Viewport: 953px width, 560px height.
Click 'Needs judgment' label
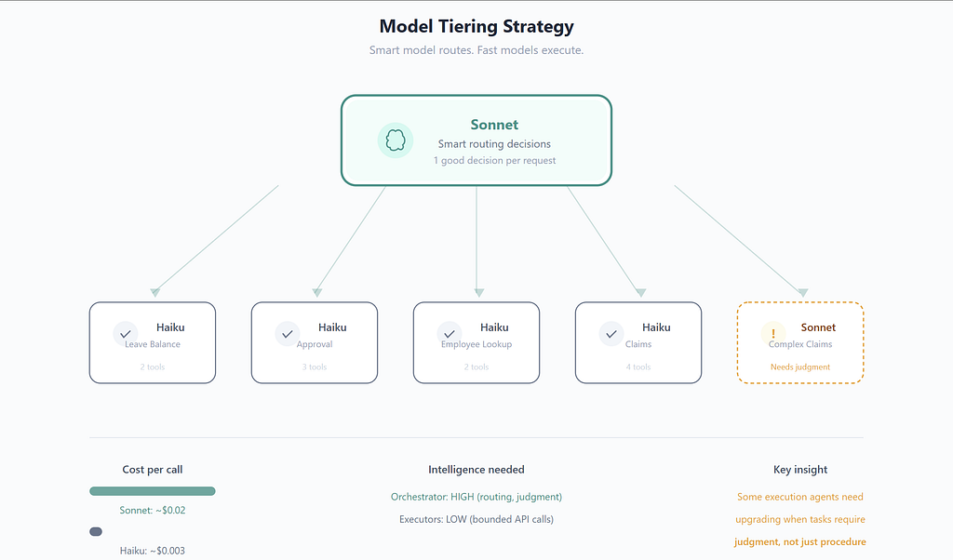click(800, 367)
